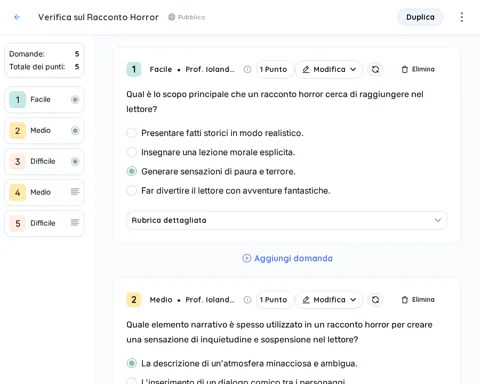Click the number 2 badge in question 2 header
The image size is (480, 384).
[x=134, y=300]
